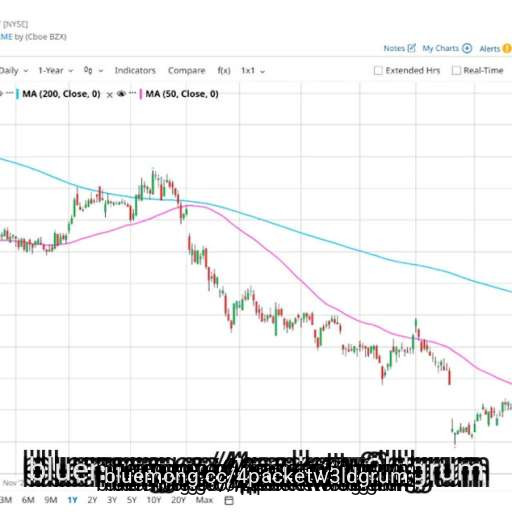This screenshot has width=512, height=512.
Task: Open the Compare menu
Action: [x=186, y=70]
